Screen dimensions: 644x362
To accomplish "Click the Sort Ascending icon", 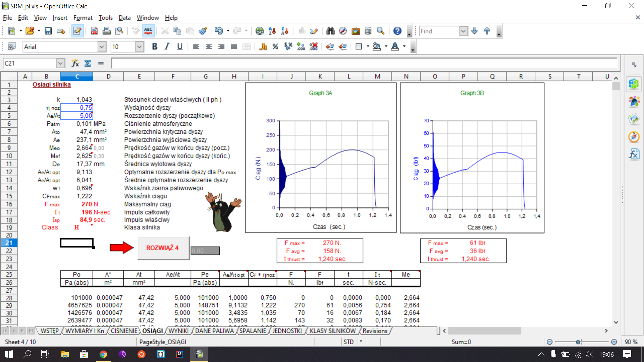I will click(x=272, y=31).
